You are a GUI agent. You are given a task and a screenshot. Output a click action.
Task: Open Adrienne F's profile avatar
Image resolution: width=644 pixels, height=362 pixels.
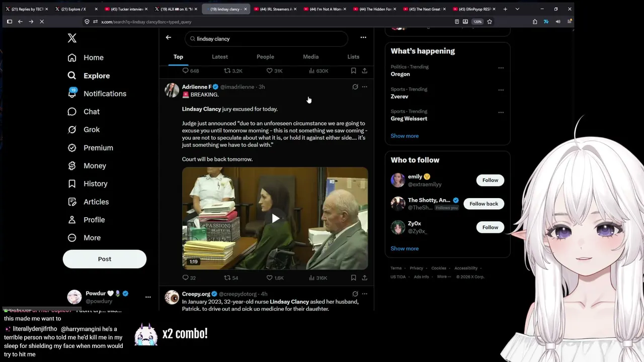172,90
